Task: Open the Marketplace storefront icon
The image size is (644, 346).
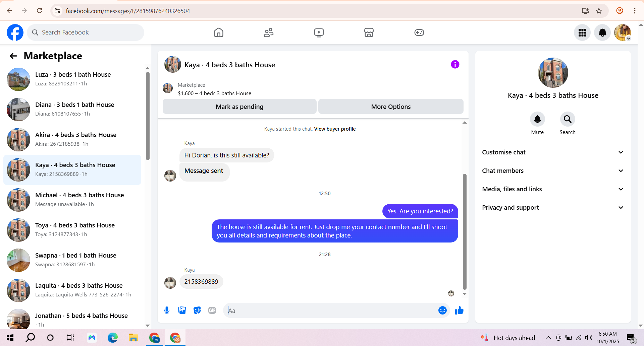Action: tap(369, 32)
